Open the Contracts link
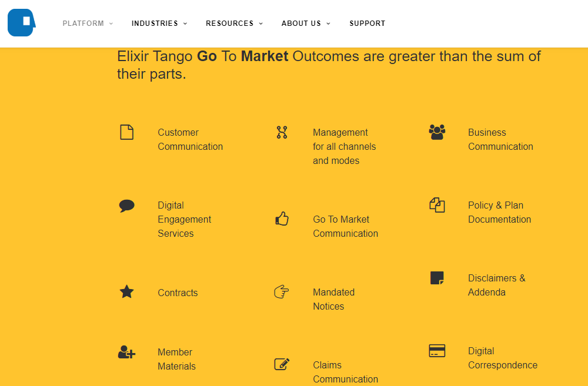The width and height of the screenshot is (588, 386). (x=178, y=293)
